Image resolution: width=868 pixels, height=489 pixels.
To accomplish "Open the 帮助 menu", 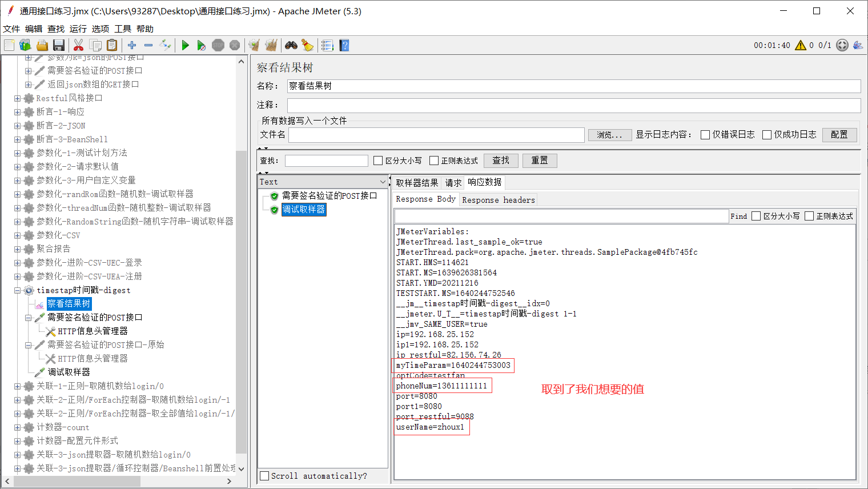I will (x=145, y=29).
